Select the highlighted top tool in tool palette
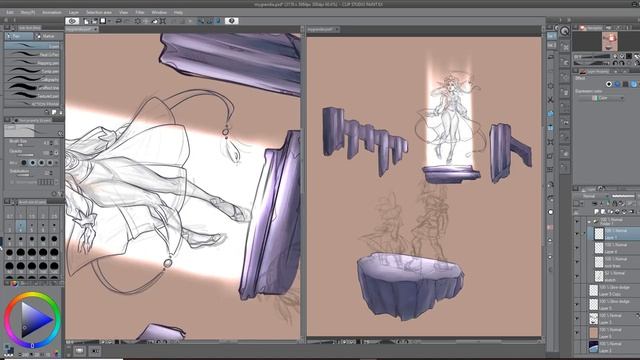 (x=551, y=36)
